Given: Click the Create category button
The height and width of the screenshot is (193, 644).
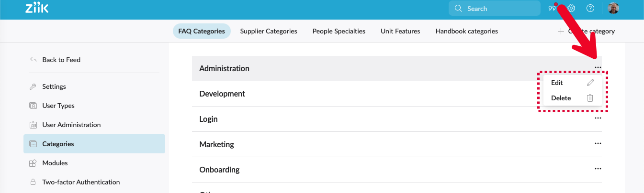Looking at the screenshot, I should pyautogui.click(x=586, y=31).
